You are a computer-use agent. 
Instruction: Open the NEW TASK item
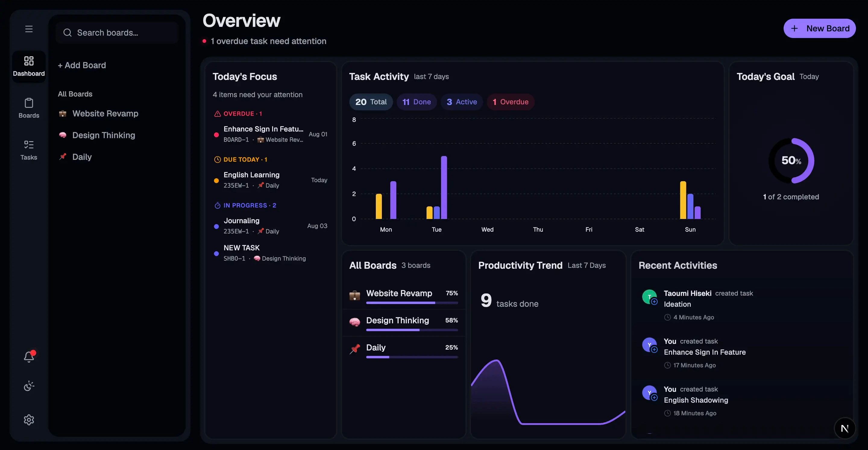point(271,253)
